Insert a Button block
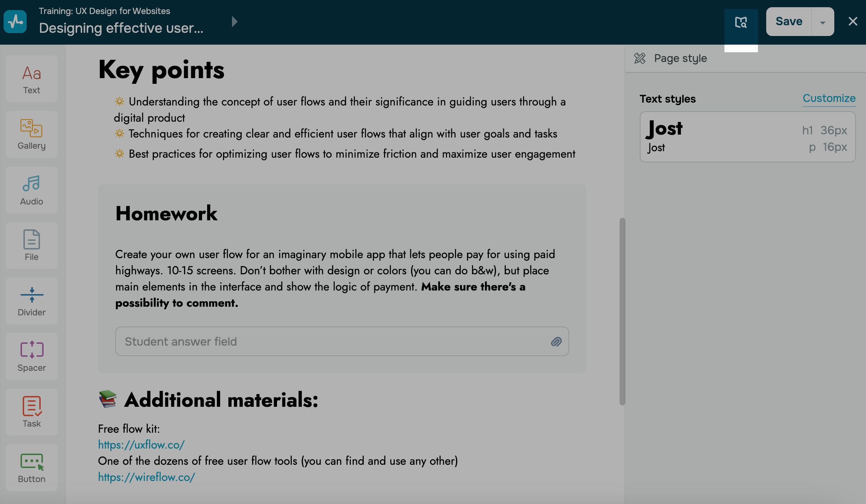 coord(32,467)
